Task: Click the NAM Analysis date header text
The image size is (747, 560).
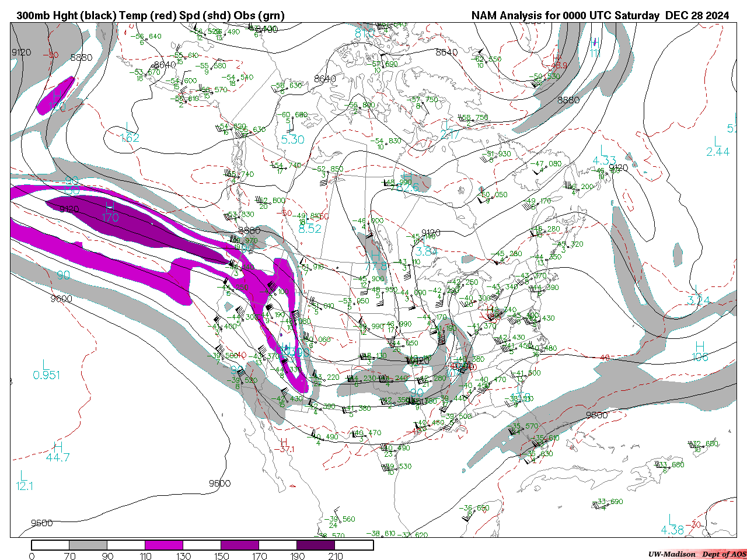Action: pos(600,16)
